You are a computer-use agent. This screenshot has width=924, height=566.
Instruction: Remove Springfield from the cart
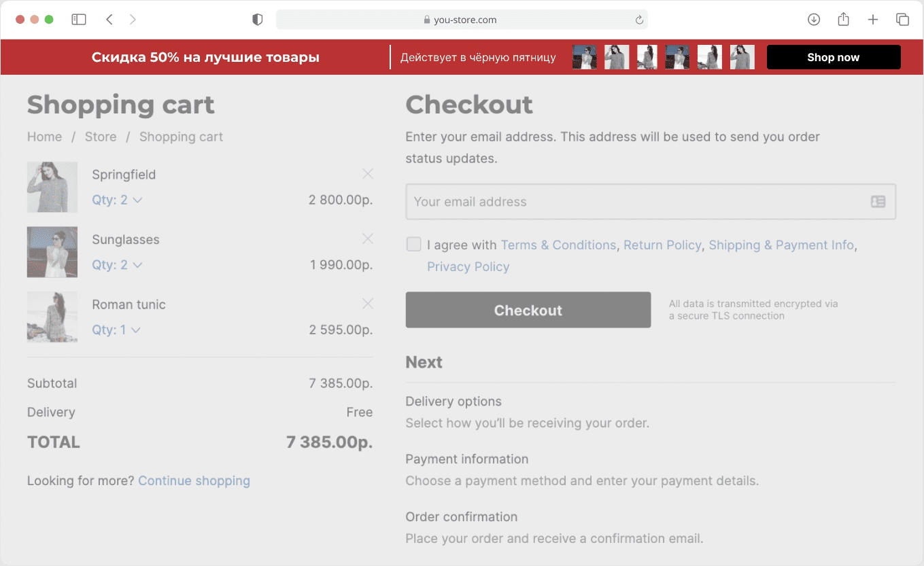pyautogui.click(x=368, y=174)
